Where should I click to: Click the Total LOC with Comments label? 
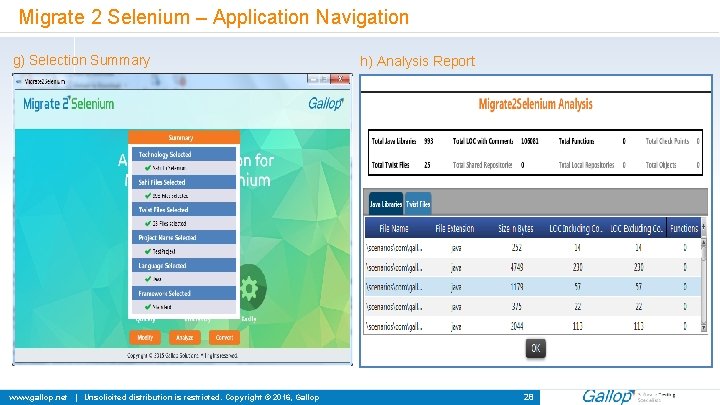(x=483, y=141)
